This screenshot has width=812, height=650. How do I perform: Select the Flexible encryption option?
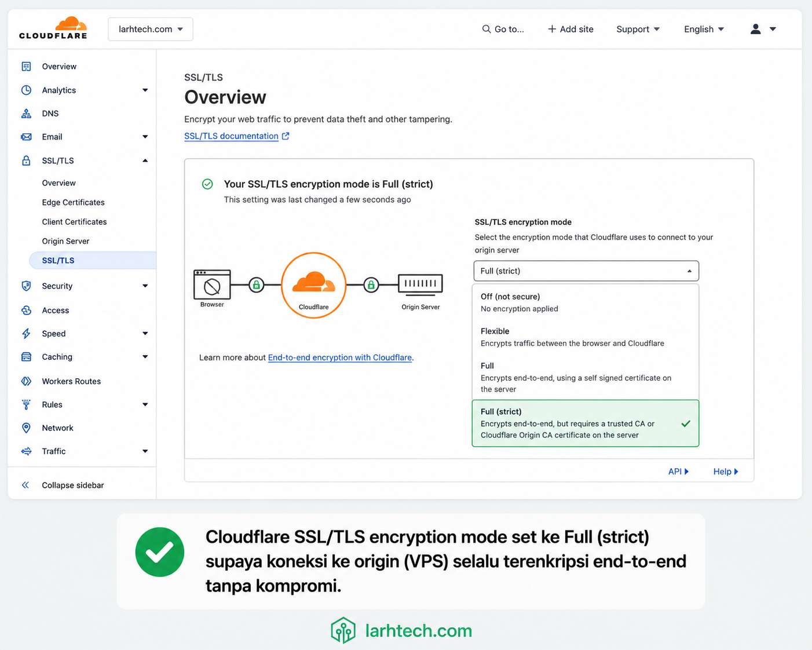586,337
